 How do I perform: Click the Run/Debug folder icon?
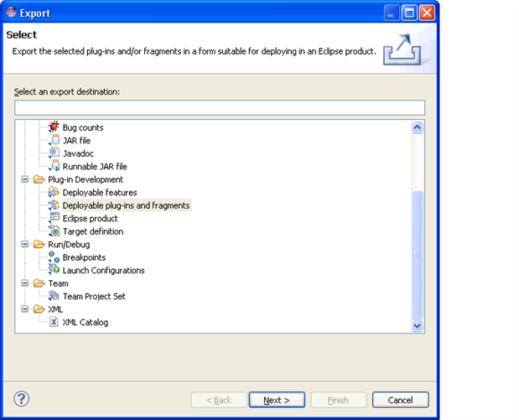[39, 244]
